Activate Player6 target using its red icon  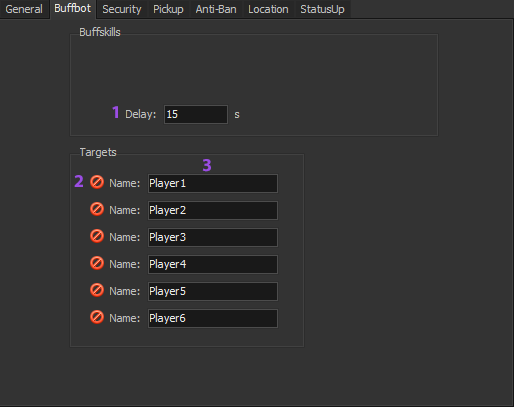(97, 317)
